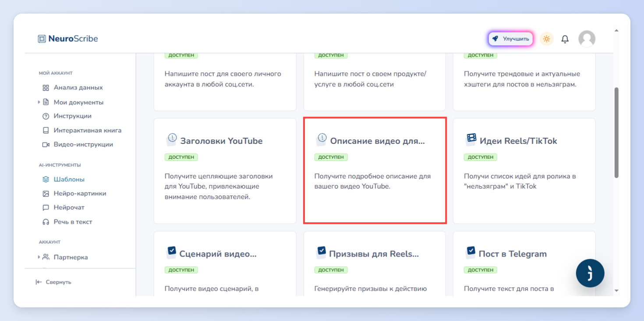
Task: Click the Идеи Reels/TikTok film icon
Action: [x=471, y=140]
